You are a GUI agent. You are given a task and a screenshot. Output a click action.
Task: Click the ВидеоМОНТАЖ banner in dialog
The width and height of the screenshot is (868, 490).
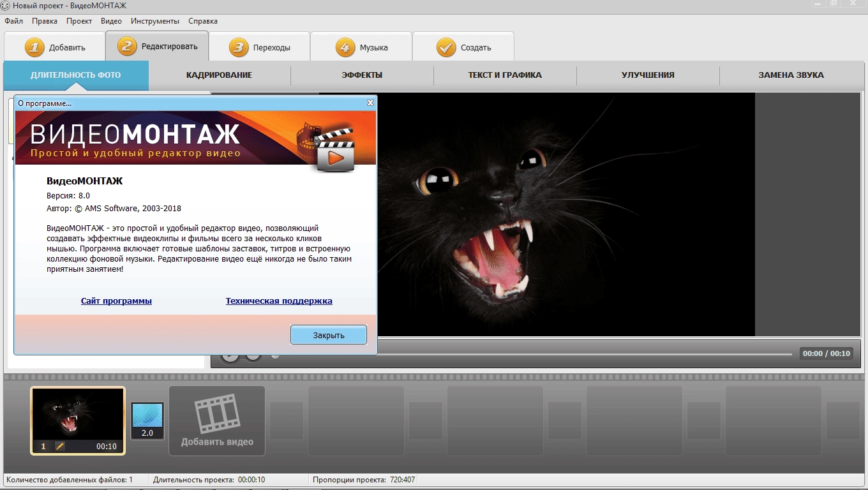coord(195,138)
